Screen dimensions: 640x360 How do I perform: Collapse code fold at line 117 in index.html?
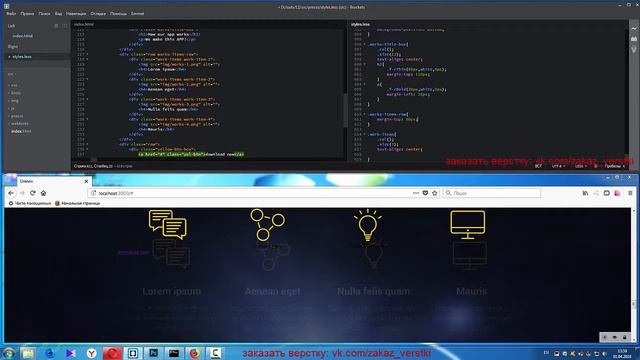87,54
